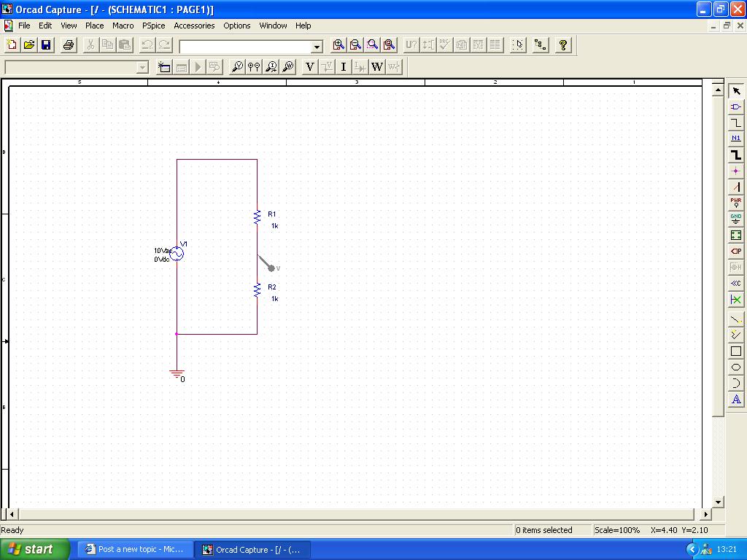Viewport: 747px width, 560px height.
Task: Open the File menu
Action: (24, 26)
